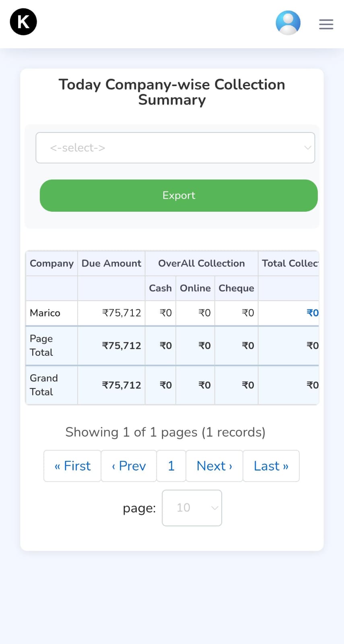
Task: Click the Online sub-column header
Action: pos(195,288)
